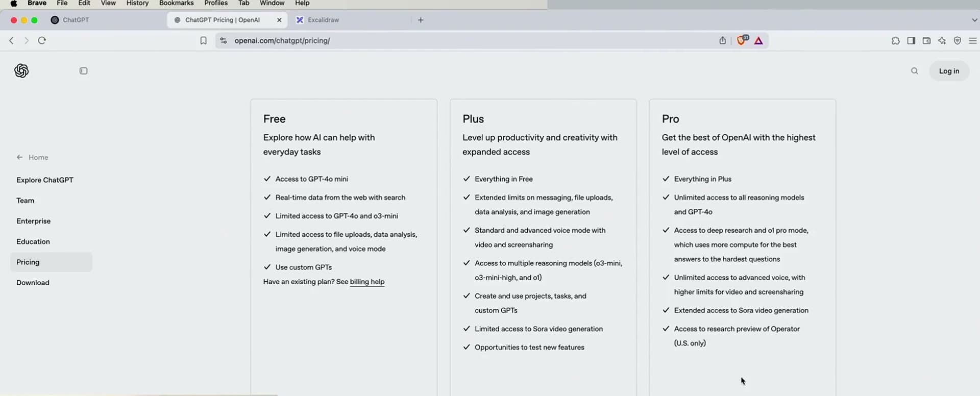Screen dimensions: 980x396
Task: Open the Tab menu
Action: pyautogui.click(x=244, y=3)
